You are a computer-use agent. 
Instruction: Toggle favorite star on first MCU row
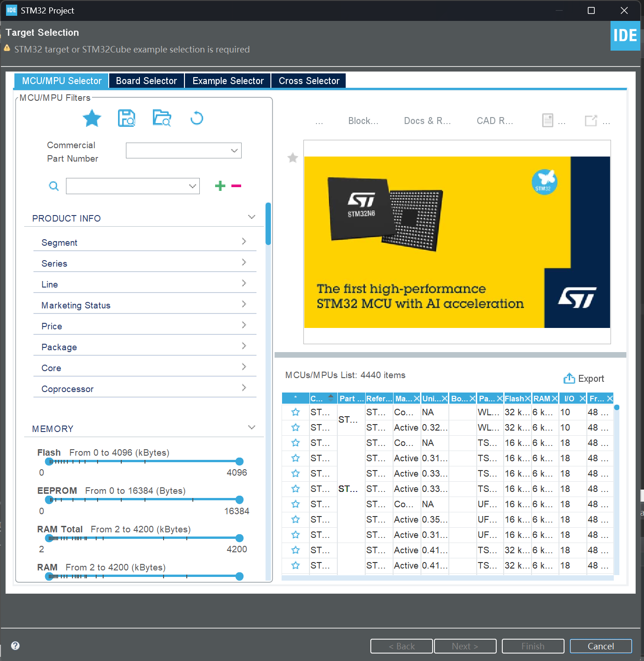point(296,412)
